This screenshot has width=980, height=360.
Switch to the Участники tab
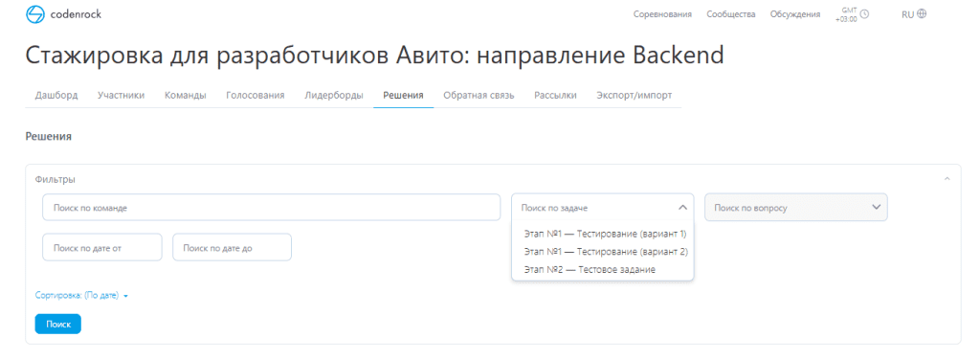pos(122,95)
